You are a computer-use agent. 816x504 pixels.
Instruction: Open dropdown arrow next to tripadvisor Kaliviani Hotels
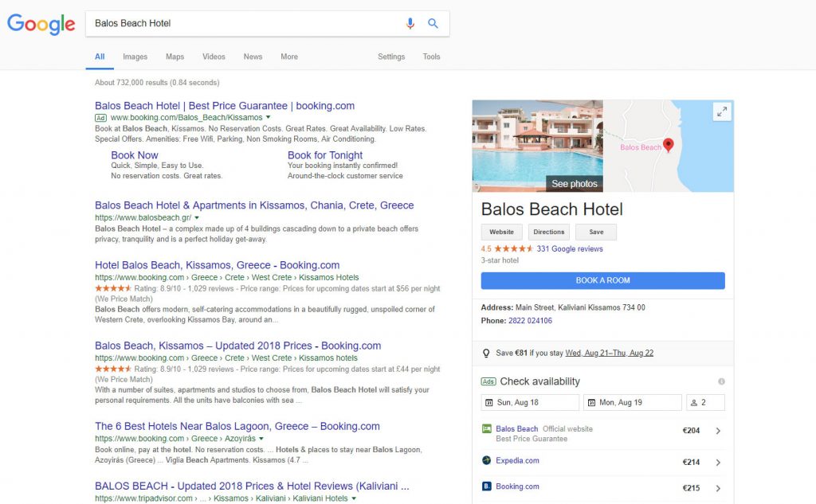point(354,498)
